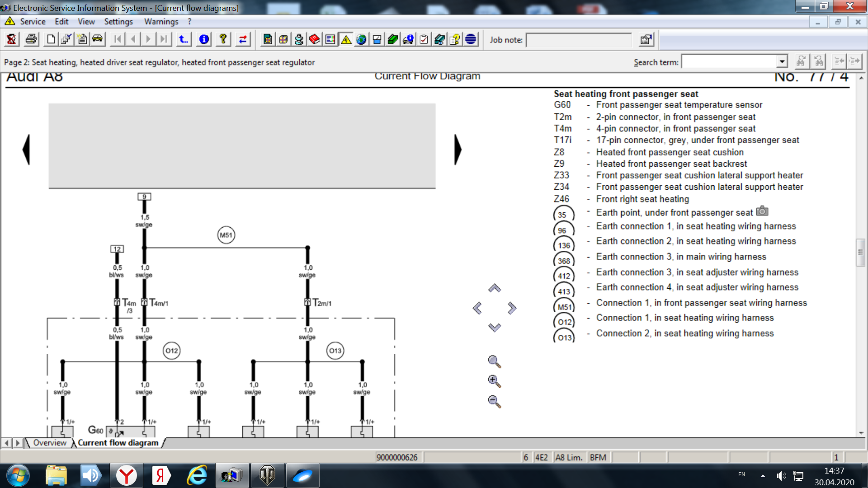Click the M51 connection node in diagram
Image resolution: width=868 pixels, height=488 pixels.
tap(226, 235)
